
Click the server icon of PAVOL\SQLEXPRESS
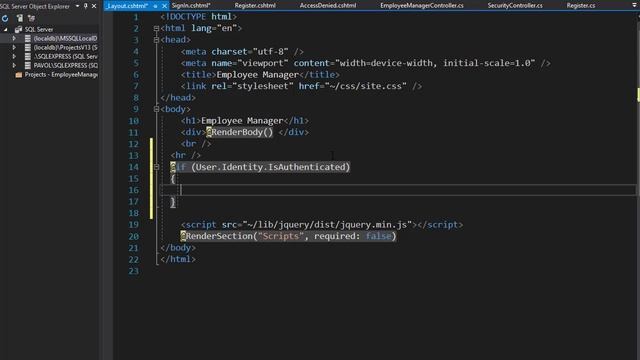[28, 65]
